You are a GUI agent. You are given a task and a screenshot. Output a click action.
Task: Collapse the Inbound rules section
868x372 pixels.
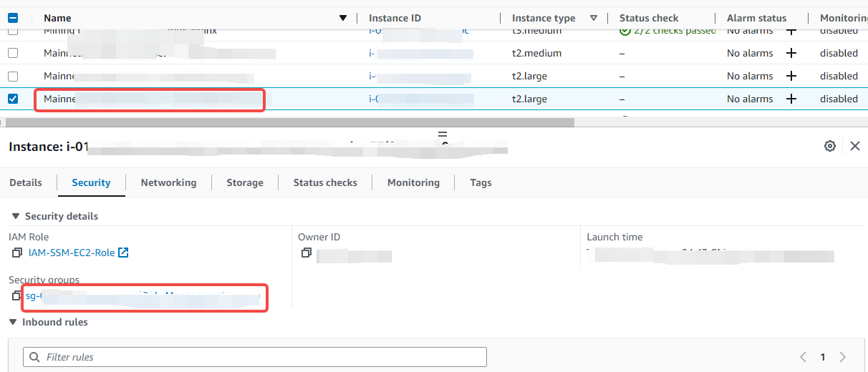[13, 322]
